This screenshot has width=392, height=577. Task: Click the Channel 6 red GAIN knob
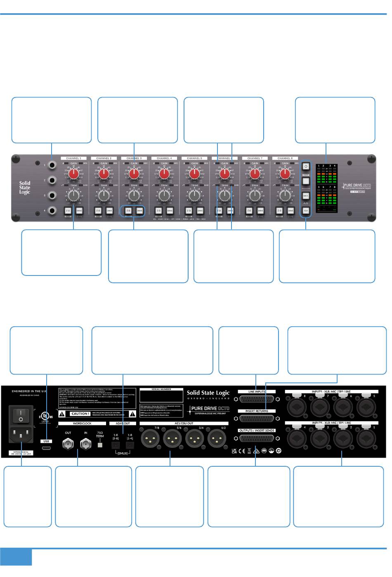tap(224, 174)
